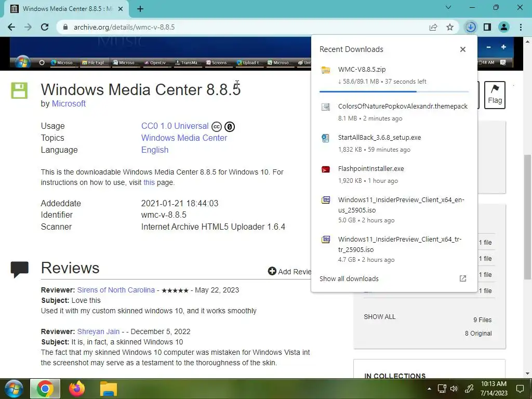Open ColorsOfNaturePopkovAlexandr.themepack download

tap(394, 112)
